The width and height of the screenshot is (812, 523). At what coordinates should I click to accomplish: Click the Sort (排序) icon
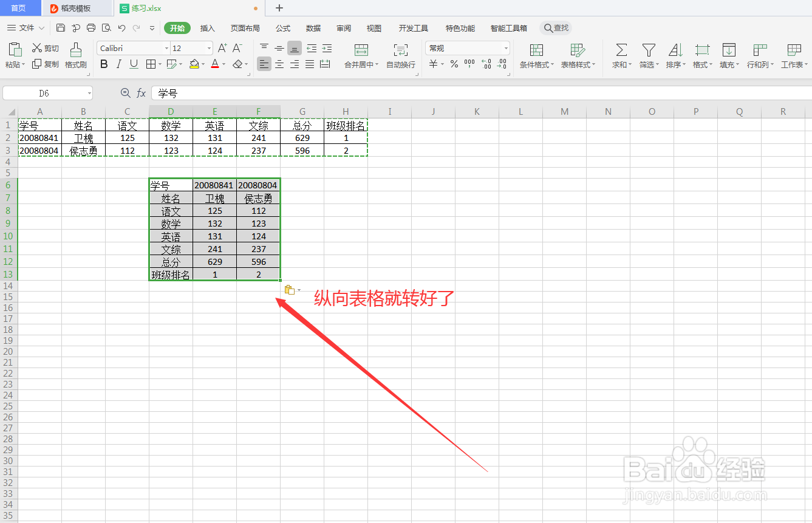click(675, 50)
